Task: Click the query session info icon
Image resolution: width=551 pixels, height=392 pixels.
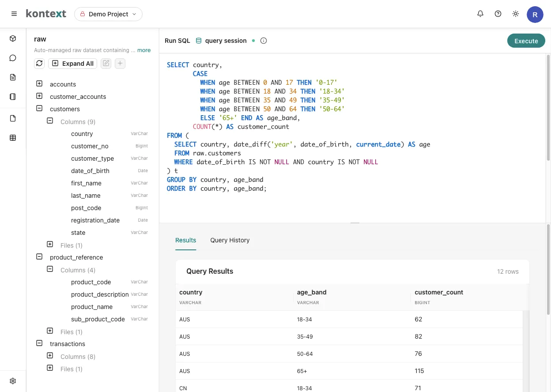Action: pos(264,41)
